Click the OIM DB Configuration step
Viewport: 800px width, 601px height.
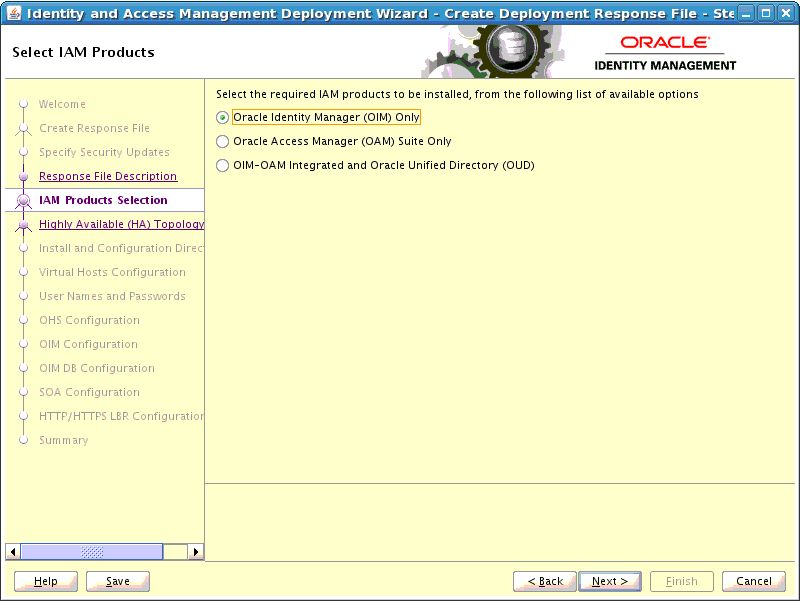[x=97, y=368]
